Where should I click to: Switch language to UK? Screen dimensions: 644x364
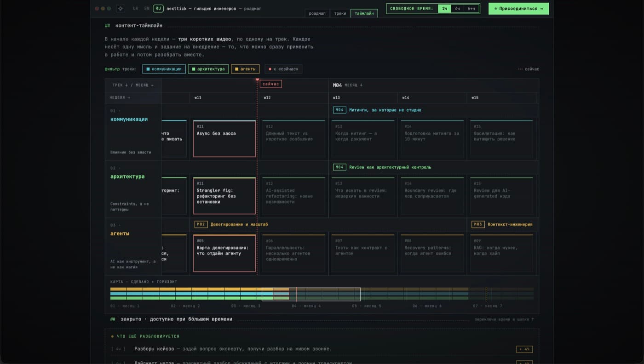click(x=136, y=8)
